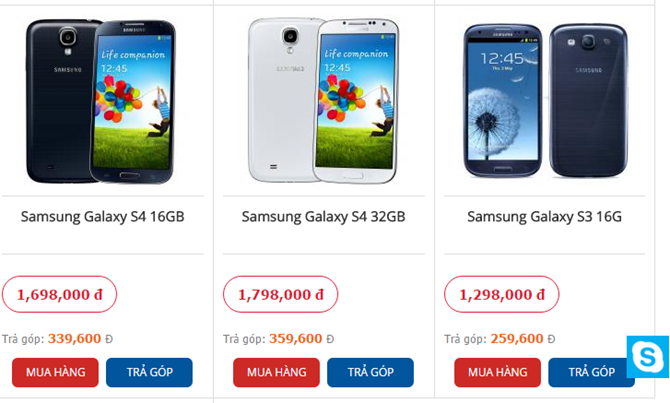Click MUA HÀNG for Galaxy S4 16GB
Image resolution: width=670 pixels, height=403 pixels.
[x=55, y=372]
